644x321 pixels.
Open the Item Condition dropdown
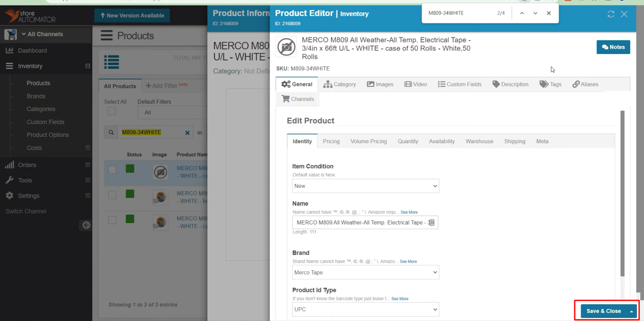click(x=365, y=186)
